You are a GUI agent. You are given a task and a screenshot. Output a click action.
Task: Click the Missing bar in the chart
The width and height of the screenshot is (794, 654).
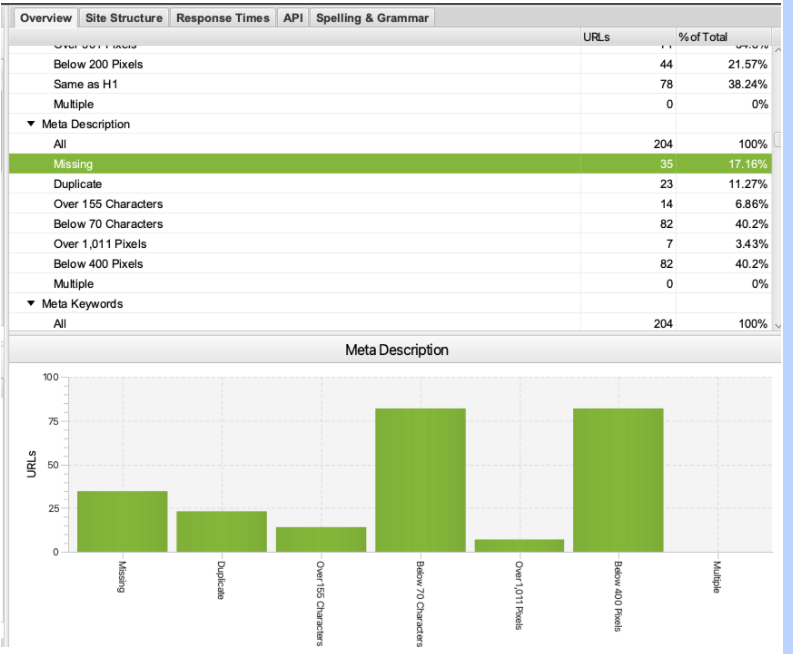click(x=122, y=521)
